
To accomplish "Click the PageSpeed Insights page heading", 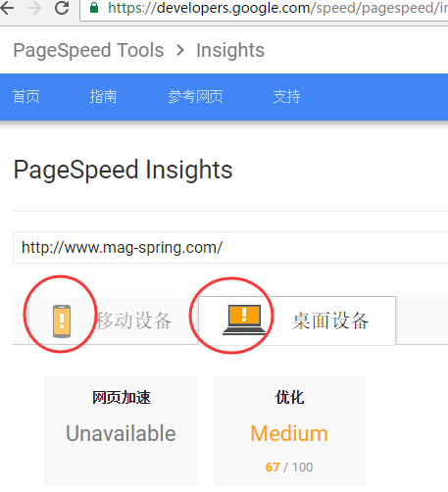I will (x=123, y=171).
